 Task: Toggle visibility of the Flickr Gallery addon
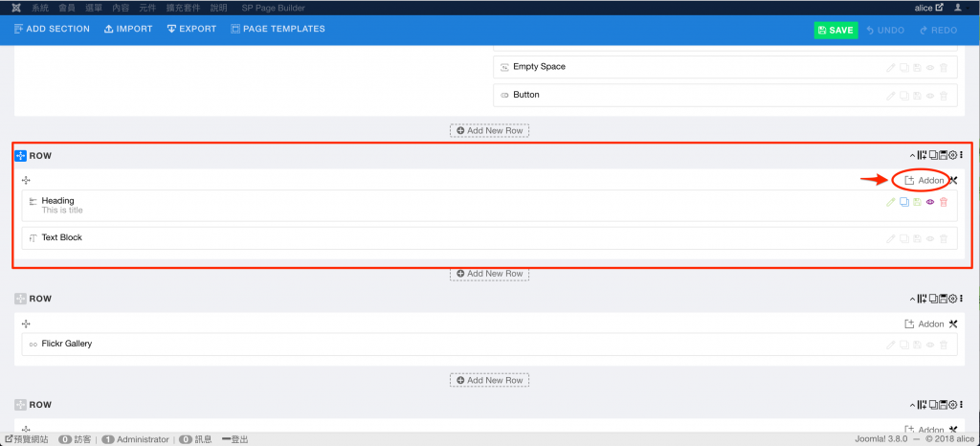point(930,344)
